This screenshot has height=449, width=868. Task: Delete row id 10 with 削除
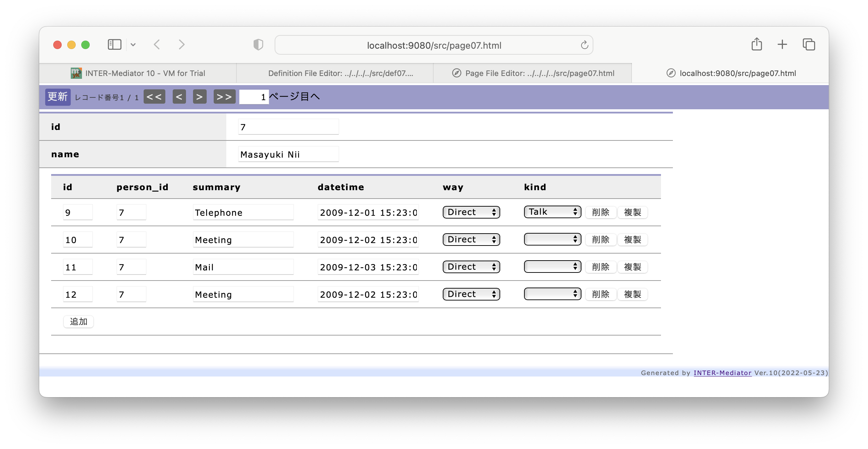tap(601, 240)
